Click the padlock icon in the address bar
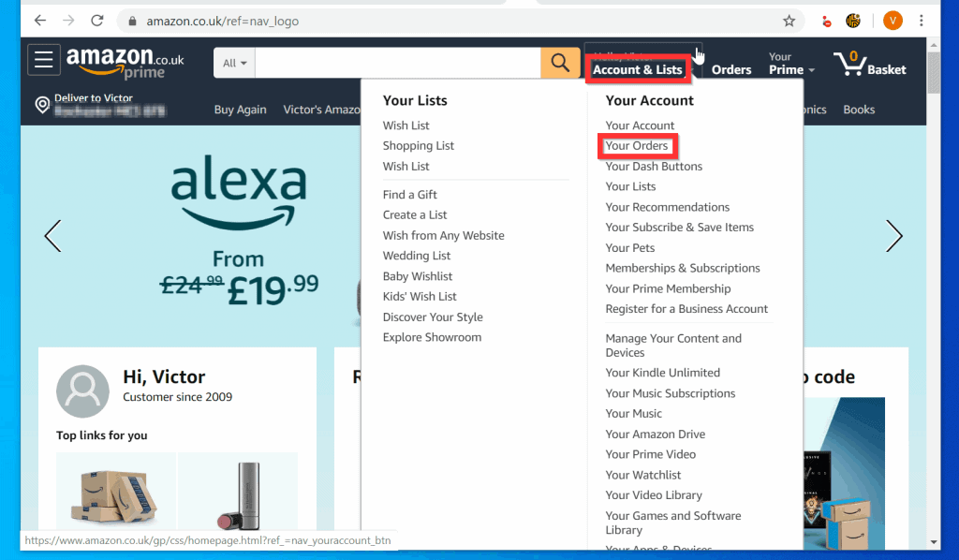959x560 pixels. (x=132, y=22)
